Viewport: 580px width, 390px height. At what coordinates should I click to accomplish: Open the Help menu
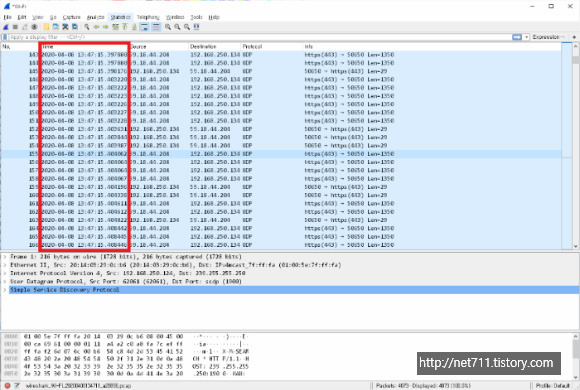coord(214,17)
